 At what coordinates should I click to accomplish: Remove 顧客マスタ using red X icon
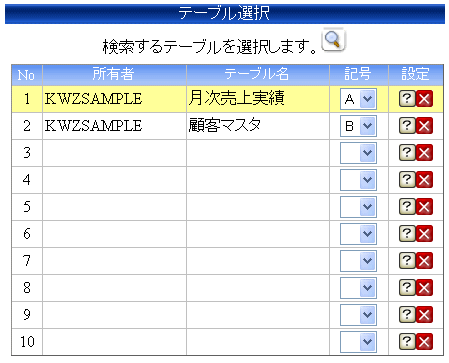pyautogui.click(x=424, y=126)
